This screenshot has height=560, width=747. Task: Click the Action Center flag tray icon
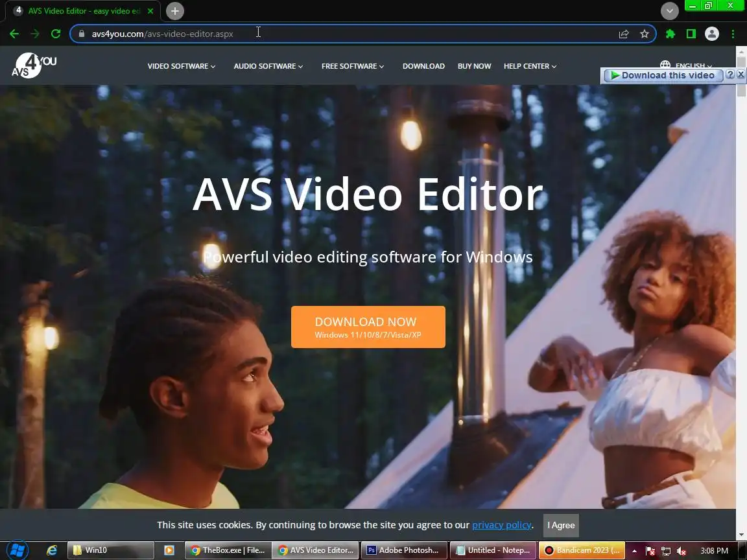click(650, 551)
